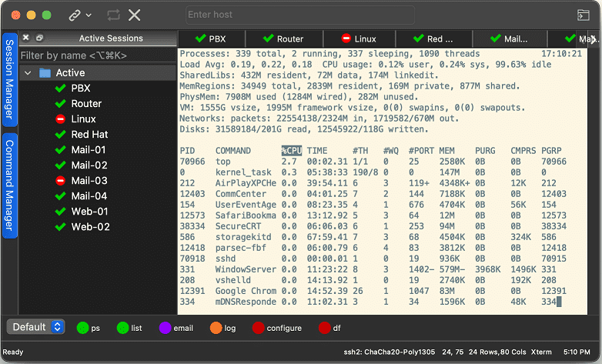Image resolution: width=602 pixels, height=364 pixels.
Task: Click the green ps button
Action: coord(89,328)
